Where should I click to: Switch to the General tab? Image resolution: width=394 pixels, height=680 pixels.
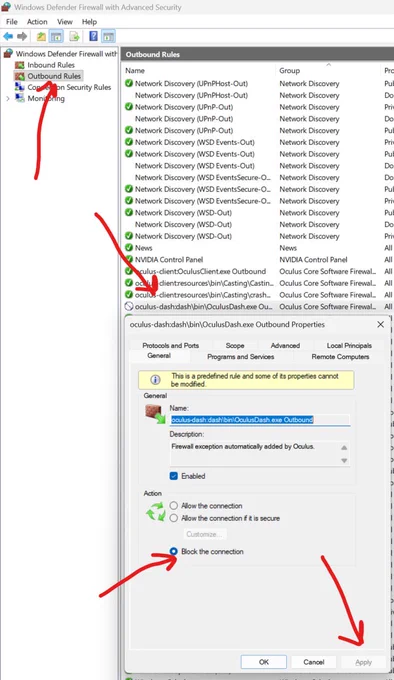point(159,356)
